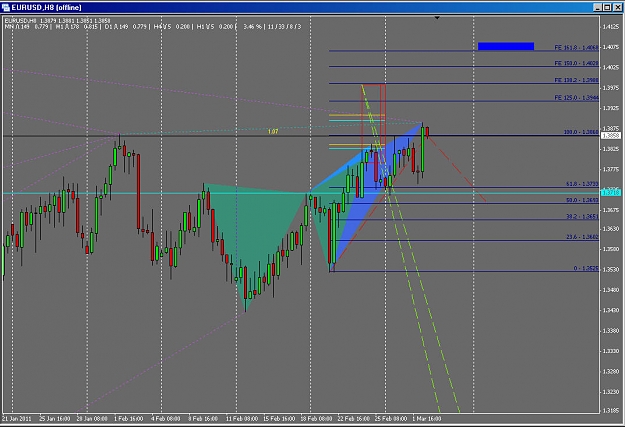625x427 pixels.
Task: Click the red rectangle outline object on chart
Action: [373, 124]
